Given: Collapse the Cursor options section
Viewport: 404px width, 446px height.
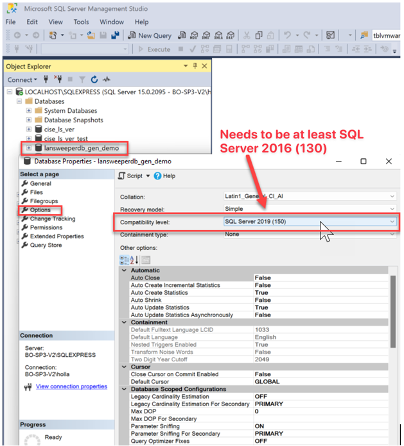Looking at the screenshot, I should tap(124, 367).
